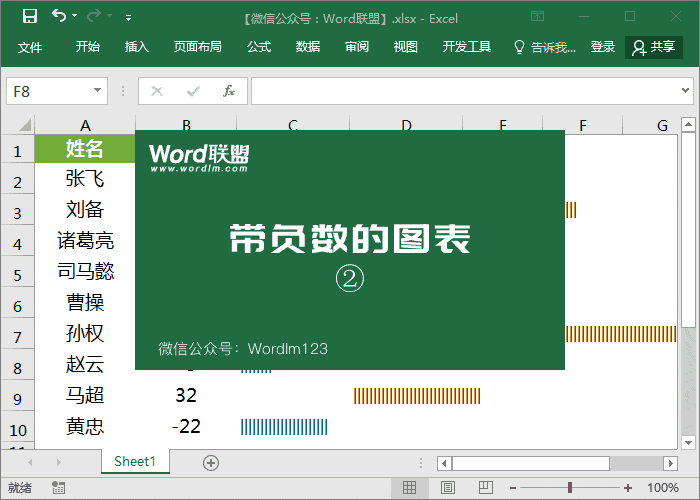Image resolution: width=700 pixels, height=500 pixels.
Task: Switch to the 页面布局 ribbon tab
Action: (x=197, y=46)
